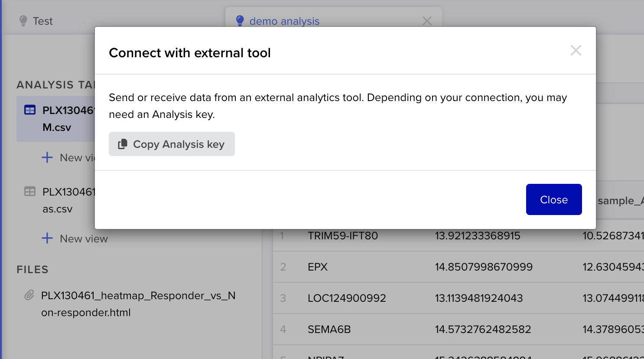
Task: Select the TRIM59-IFT80 row cell
Action: tap(342, 236)
